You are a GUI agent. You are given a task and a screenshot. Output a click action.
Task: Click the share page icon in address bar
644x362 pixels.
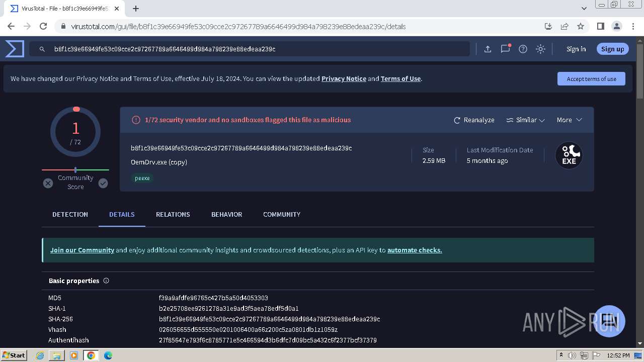point(565,26)
